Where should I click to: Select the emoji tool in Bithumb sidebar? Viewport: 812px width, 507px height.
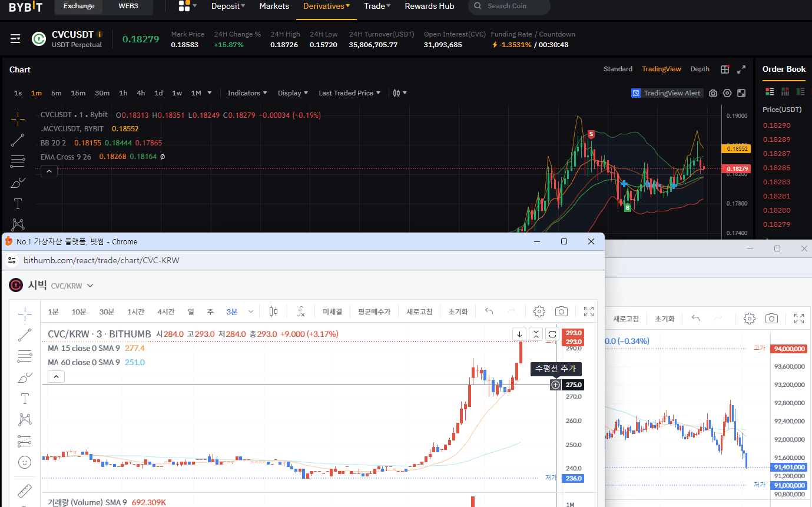[x=25, y=462]
